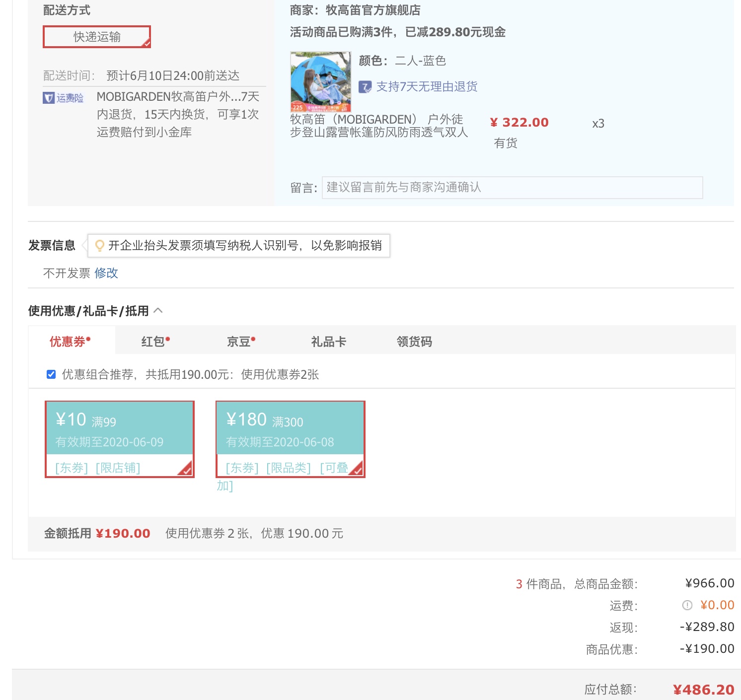Click the 商品优惠 -¥190.00 value
This screenshot has width=741, height=700.
point(707,649)
